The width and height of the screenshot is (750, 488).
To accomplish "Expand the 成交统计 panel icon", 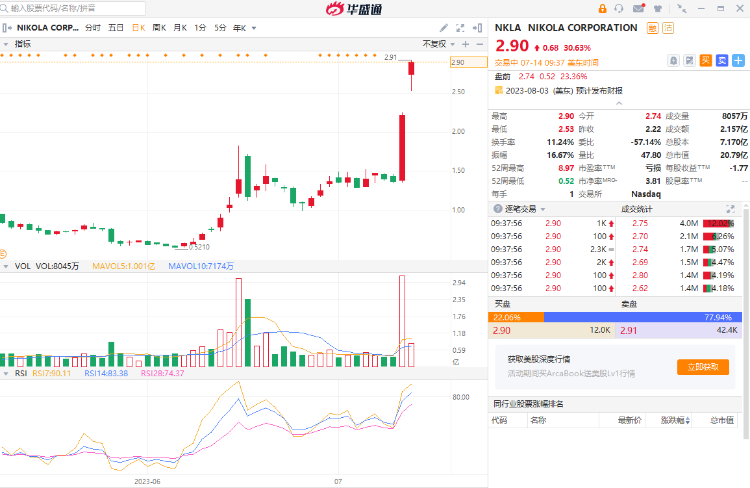I will [x=730, y=209].
